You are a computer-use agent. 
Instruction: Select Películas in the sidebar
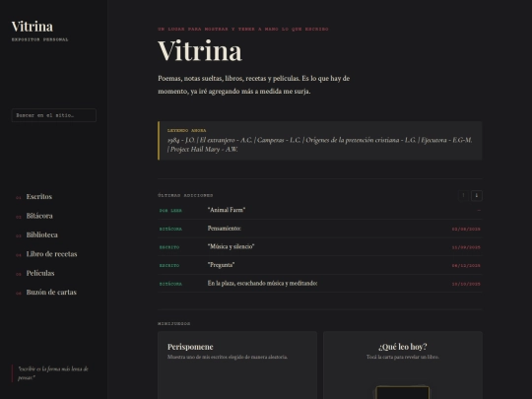point(40,273)
